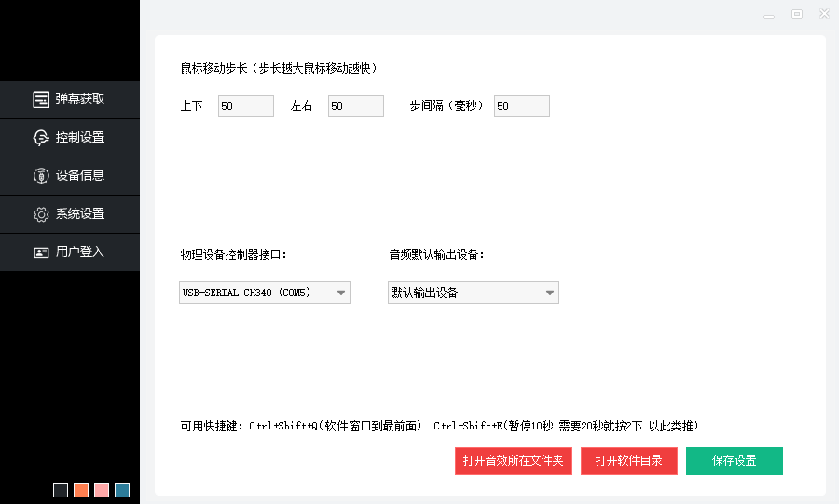Click the green 保存设置 button

[734, 461]
